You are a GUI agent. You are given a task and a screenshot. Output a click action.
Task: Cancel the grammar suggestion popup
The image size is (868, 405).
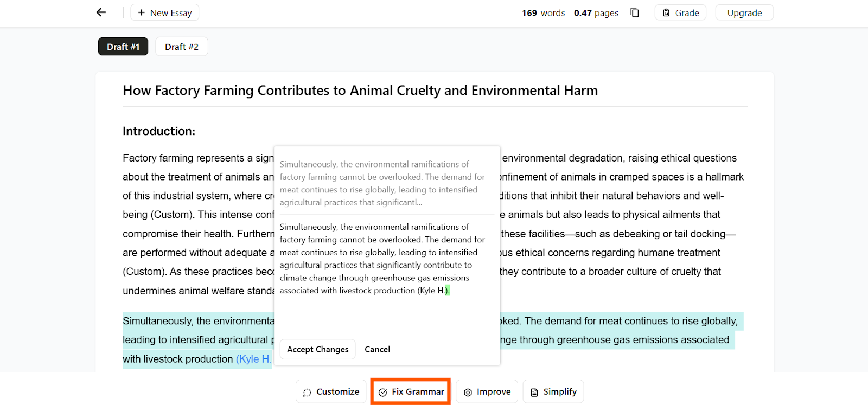tap(377, 349)
